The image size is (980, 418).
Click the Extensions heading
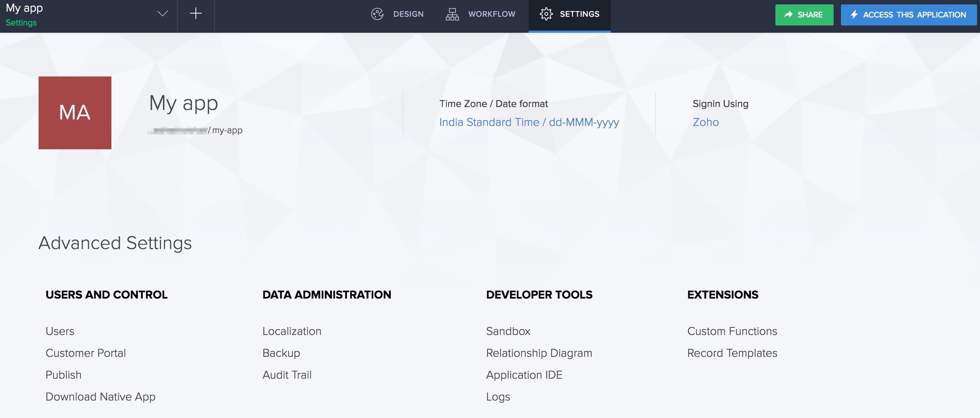[723, 295]
